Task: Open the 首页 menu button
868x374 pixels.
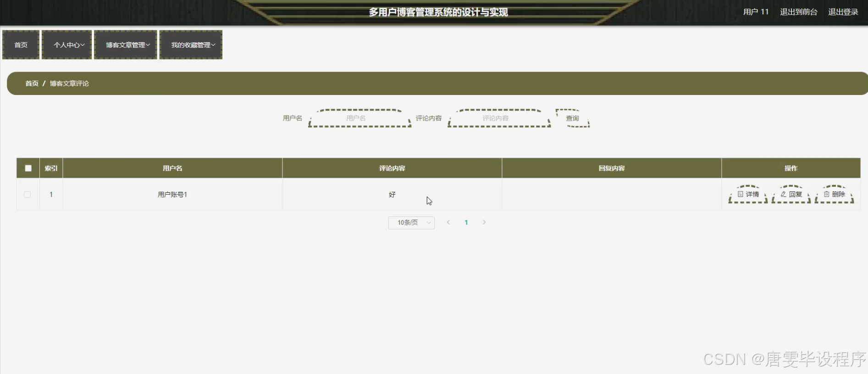Action: pos(21,45)
